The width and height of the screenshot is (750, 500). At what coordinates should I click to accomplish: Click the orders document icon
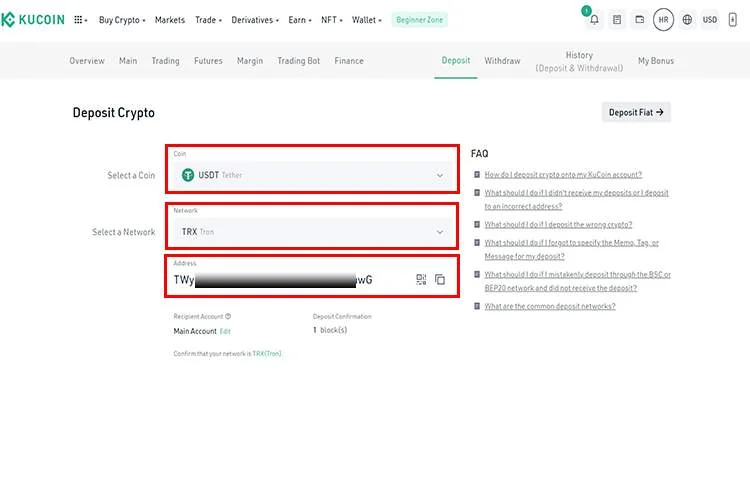[x=617, y=20]
